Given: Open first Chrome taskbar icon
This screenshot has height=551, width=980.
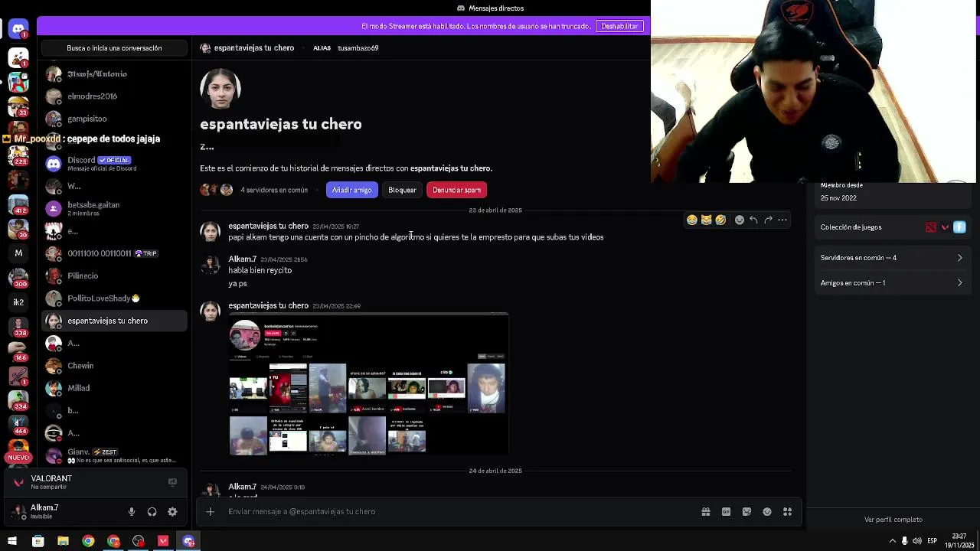Looking at the screenshot, I should click(x=88, y=541).
